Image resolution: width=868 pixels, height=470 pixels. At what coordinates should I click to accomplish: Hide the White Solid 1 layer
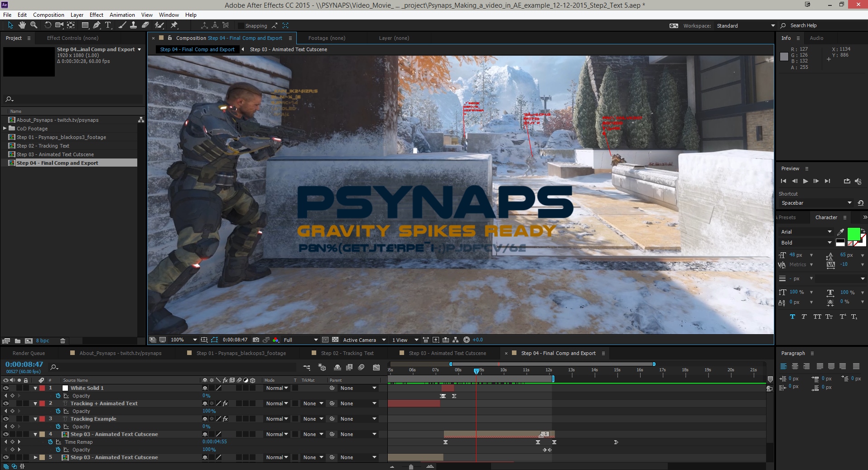coord(6,388)
